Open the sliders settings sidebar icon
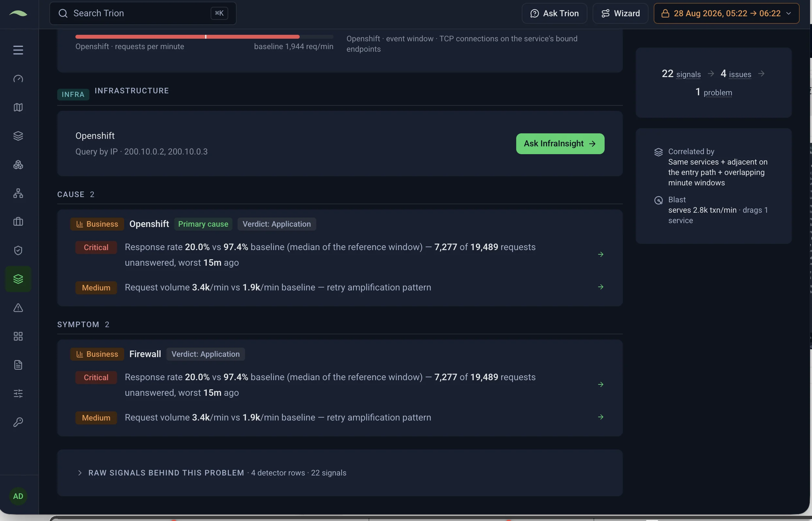 [18, 394]
